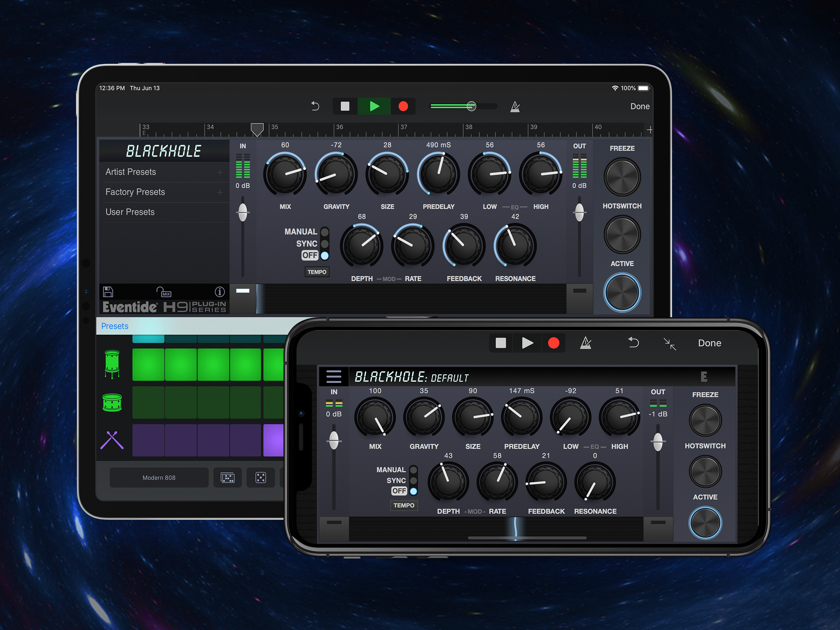840x630 pixels.
Task: Click the mix lock icon
Action: point(164,292)
